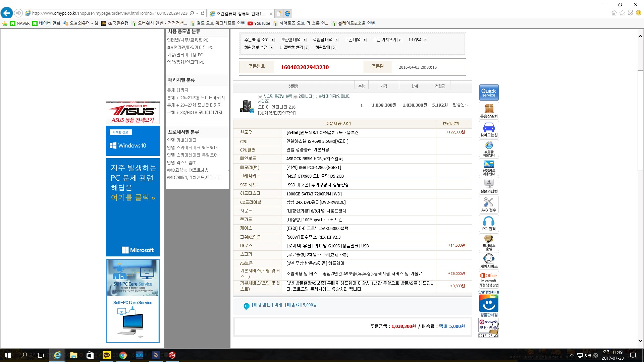Click 여기를 클릭 PC 문제 banner
The height and width of the screenshot is (362, 644).
[133, 207]
